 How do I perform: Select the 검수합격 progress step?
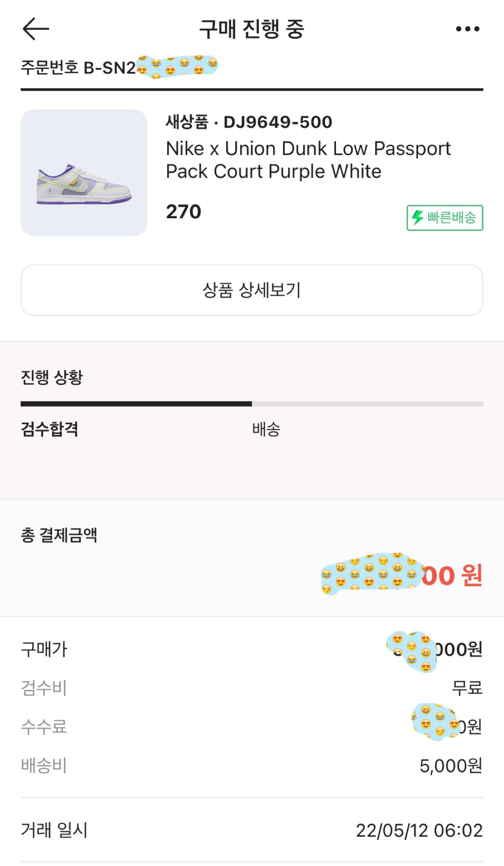coord(50,429)
